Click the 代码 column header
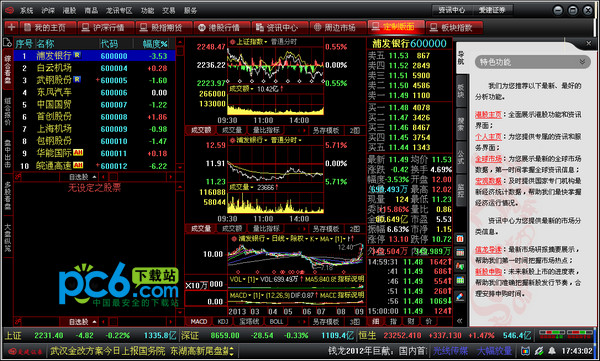Viewport: 600px width, 361px height. tap(109, 44)
